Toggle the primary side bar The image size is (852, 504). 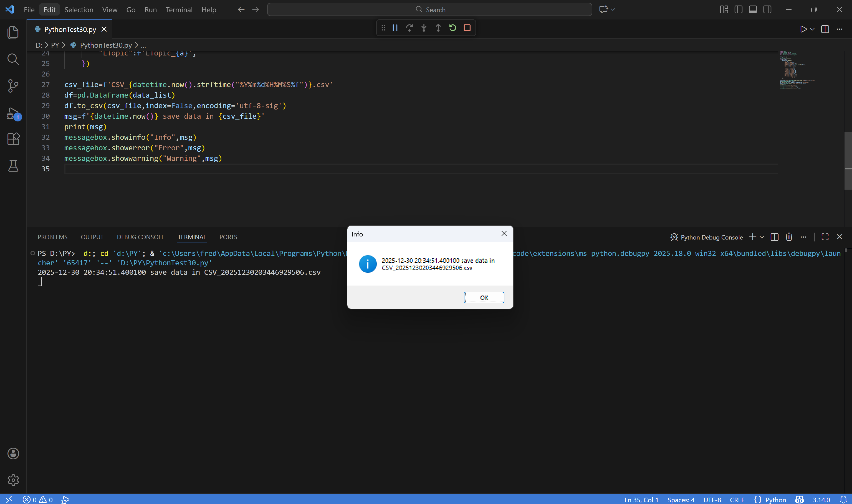pos(738,9)
